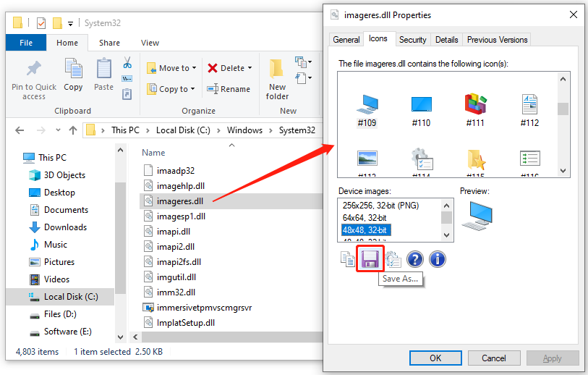The width and height of the screenshot is (588, 375).
Task: Click Pin to Quick access in ribbon
Action: click(34, 80)
